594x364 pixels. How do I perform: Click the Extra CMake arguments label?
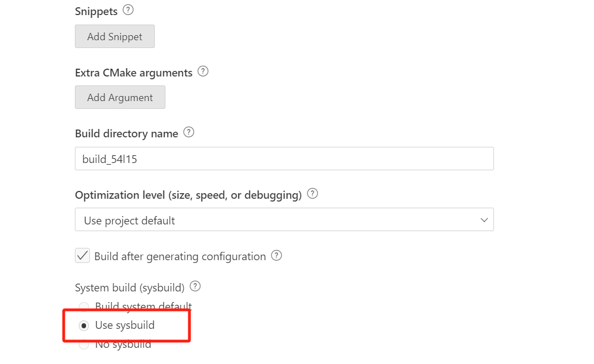coord(134,73)
